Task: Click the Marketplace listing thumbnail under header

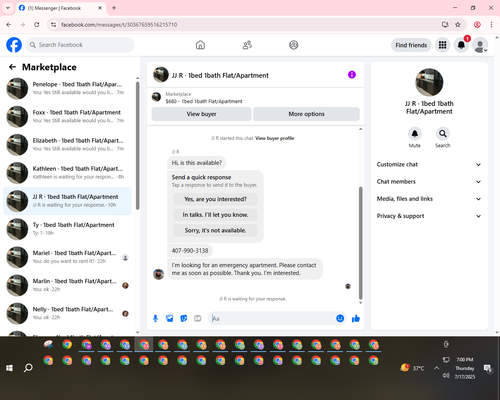Action: coord(156,97)
